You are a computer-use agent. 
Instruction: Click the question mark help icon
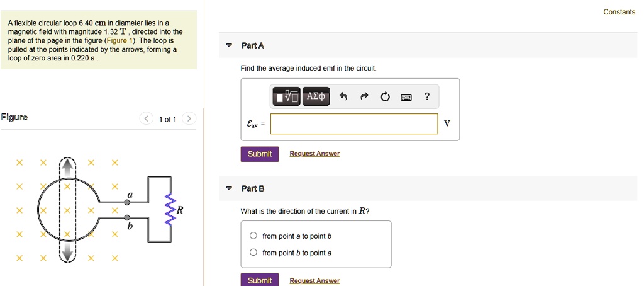pos(427,96)
